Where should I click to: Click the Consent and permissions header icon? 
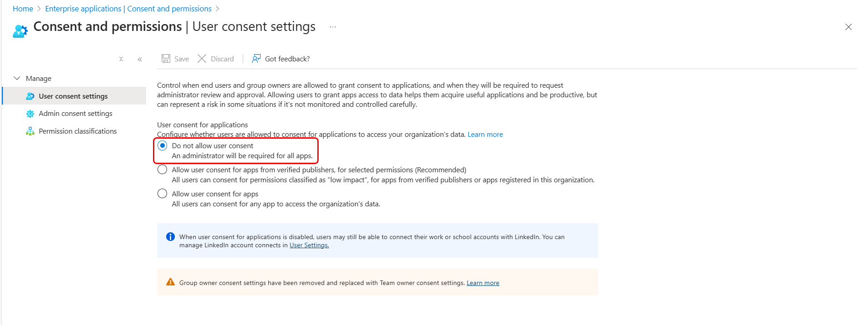[20, 31]
